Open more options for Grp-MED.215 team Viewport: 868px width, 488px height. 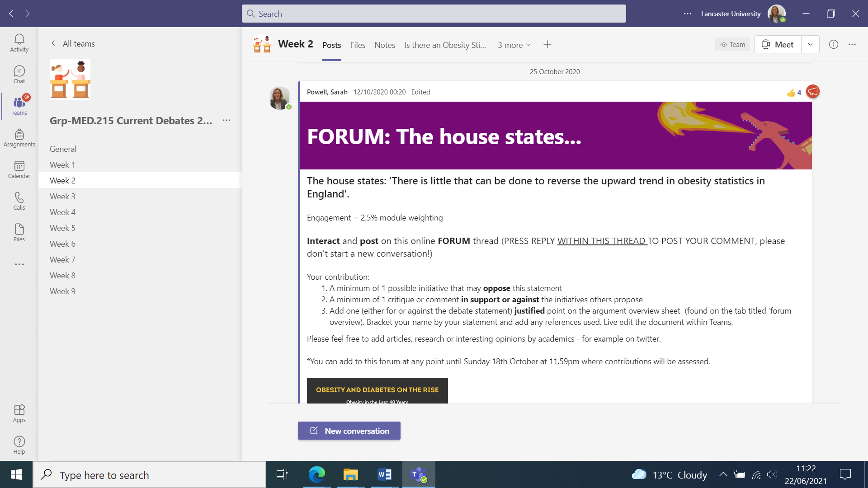(x=226, y=120)
